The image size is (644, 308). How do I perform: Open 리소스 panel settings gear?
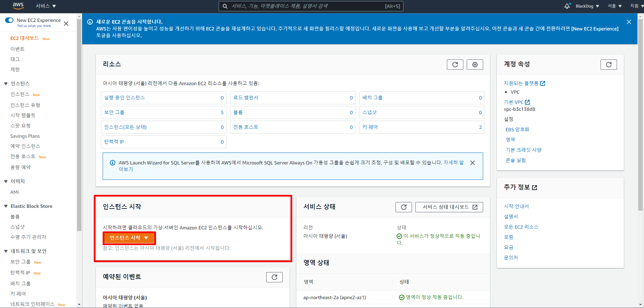coord(475,65)
